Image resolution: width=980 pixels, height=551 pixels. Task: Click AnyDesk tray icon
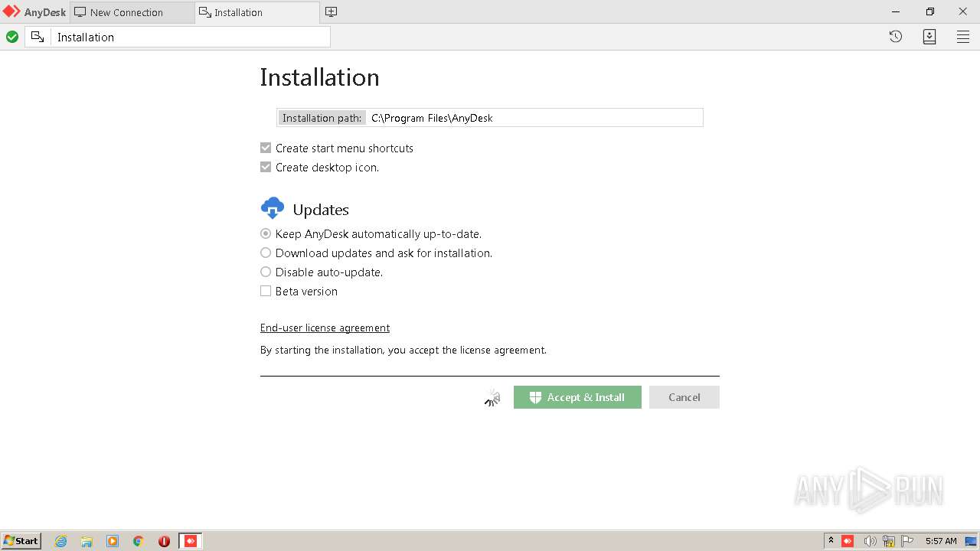(848, 541)
